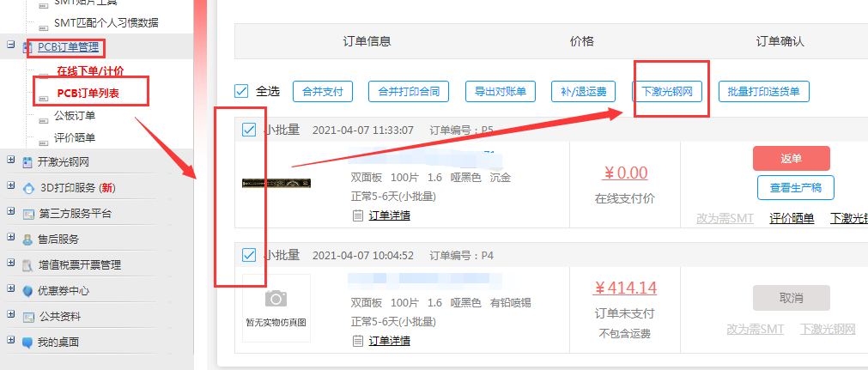
Task: Collapse the PCB订单管理 tree node
Action: (x=10, y=46)
